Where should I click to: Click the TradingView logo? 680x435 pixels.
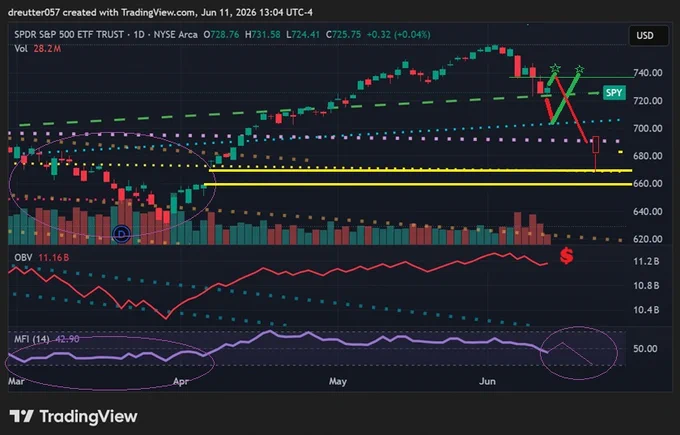coord(22,416)
